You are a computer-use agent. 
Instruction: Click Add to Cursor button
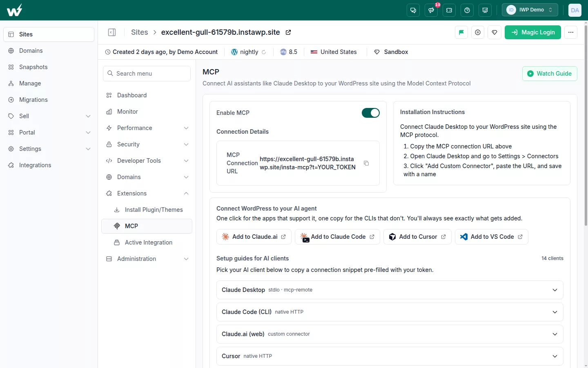417,237
